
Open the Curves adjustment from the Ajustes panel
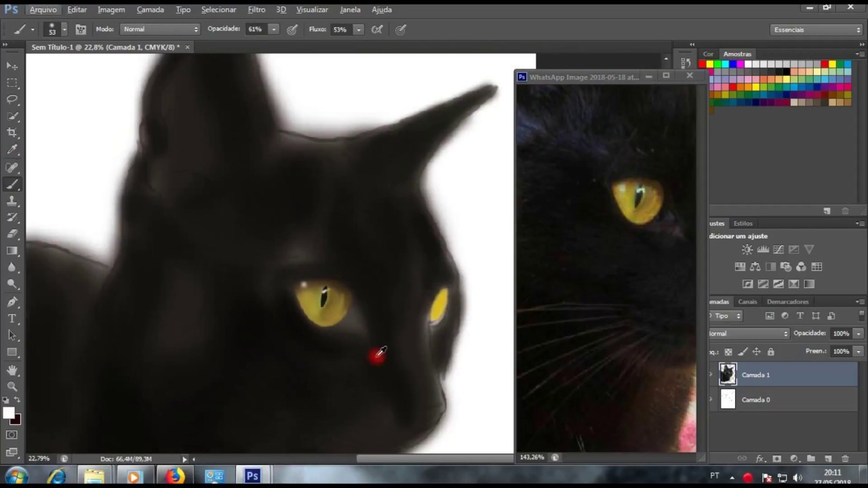click(778, 249)
